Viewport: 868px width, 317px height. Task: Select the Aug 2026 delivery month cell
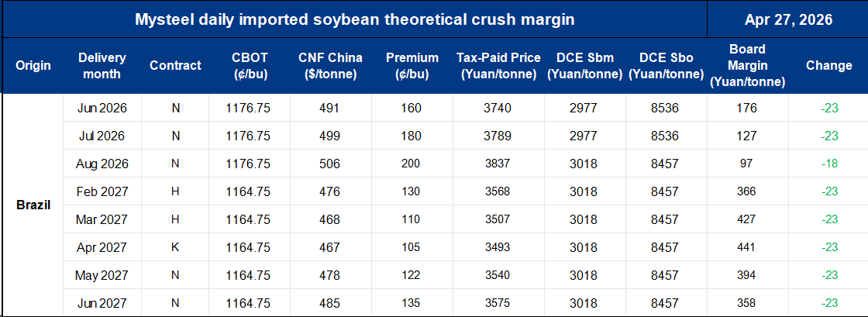102,164
